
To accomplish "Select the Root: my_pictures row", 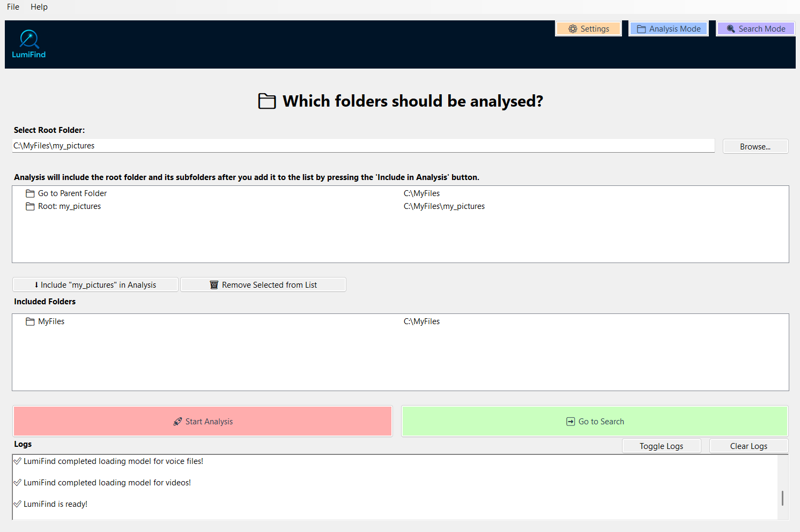I will click(400, 206).
